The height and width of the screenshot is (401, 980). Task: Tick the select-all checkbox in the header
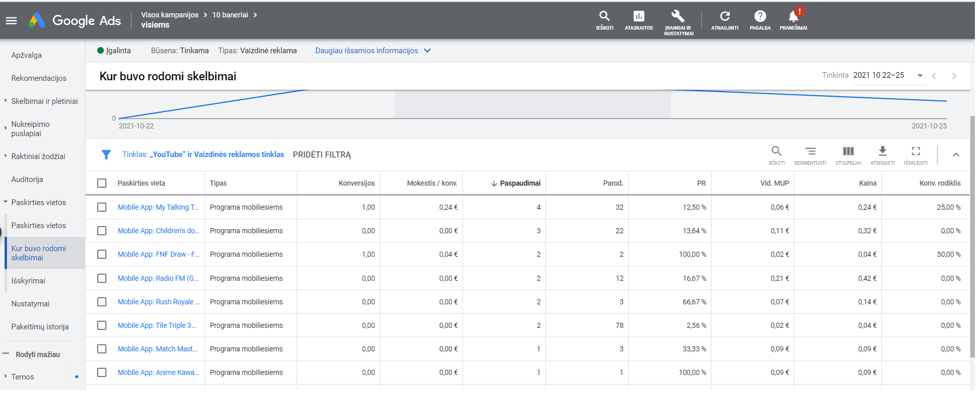pyautogui.click(x=102, y=183)
